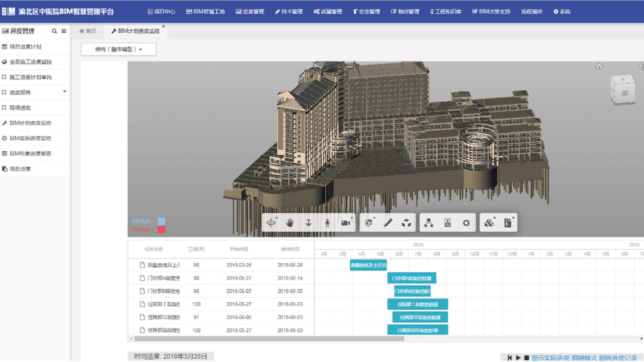
Task: Click the home view icon above view cube
Action: (599, 67)
